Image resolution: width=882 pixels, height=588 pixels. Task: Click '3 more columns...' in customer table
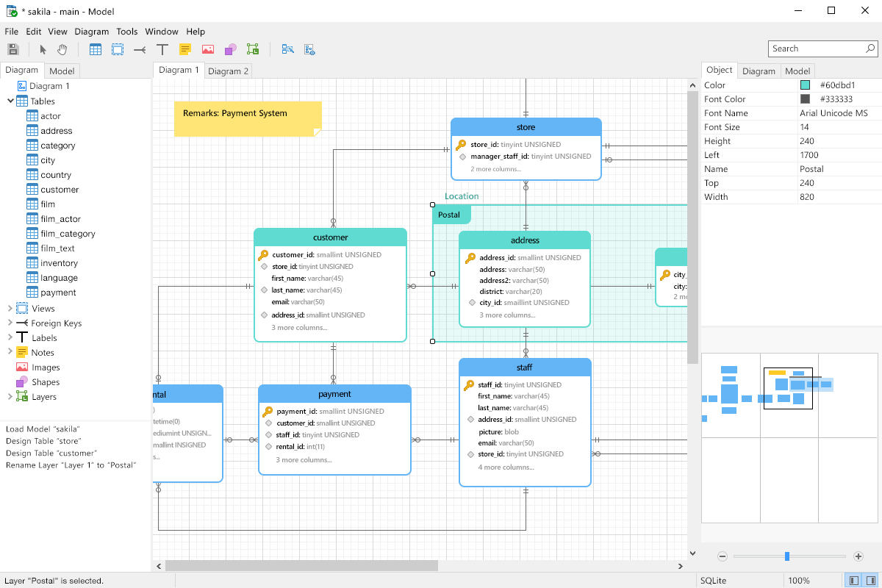click(299, 328)
